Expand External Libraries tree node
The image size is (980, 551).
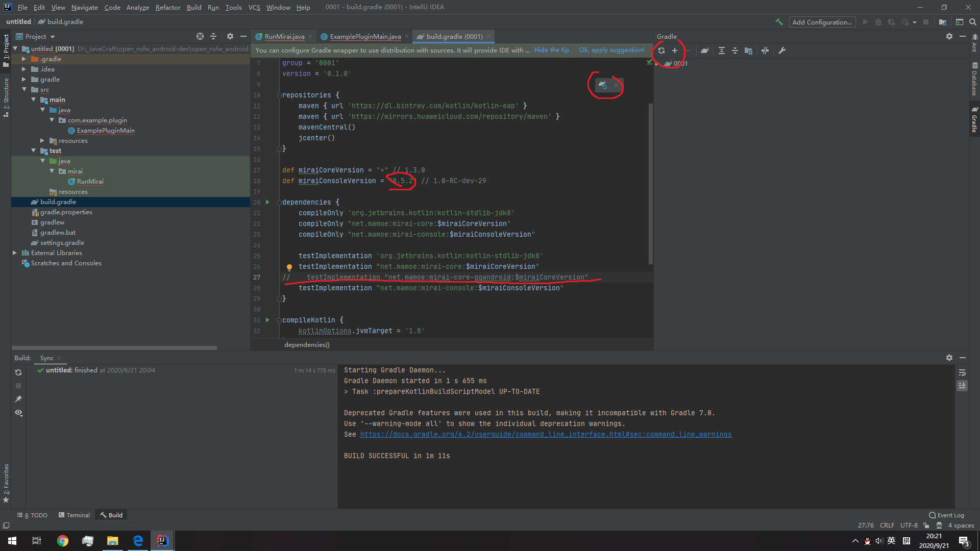click(15, 253)
